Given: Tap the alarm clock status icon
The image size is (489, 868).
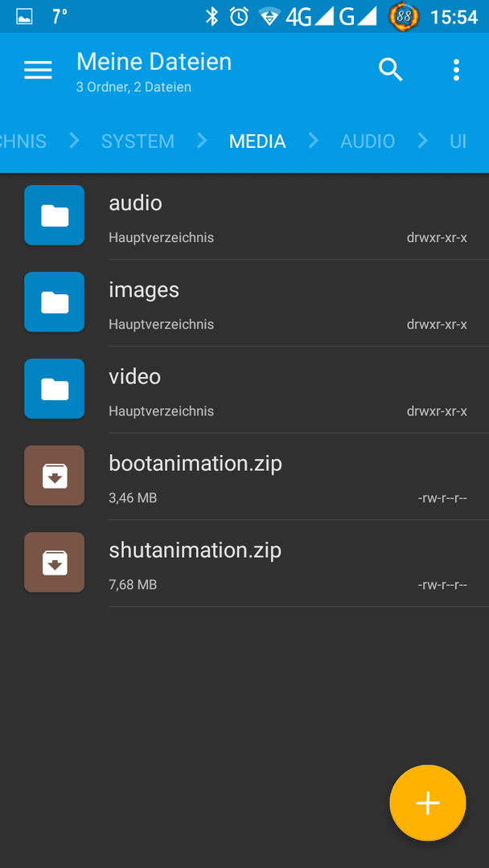Looking at the screenshot, I should coord(239,17).
